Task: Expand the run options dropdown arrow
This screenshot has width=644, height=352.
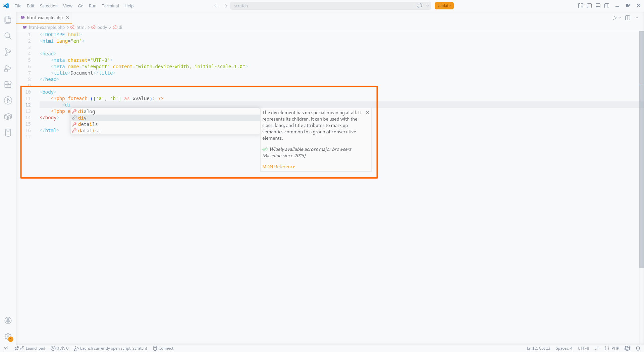Action: (x=620, y=18)
